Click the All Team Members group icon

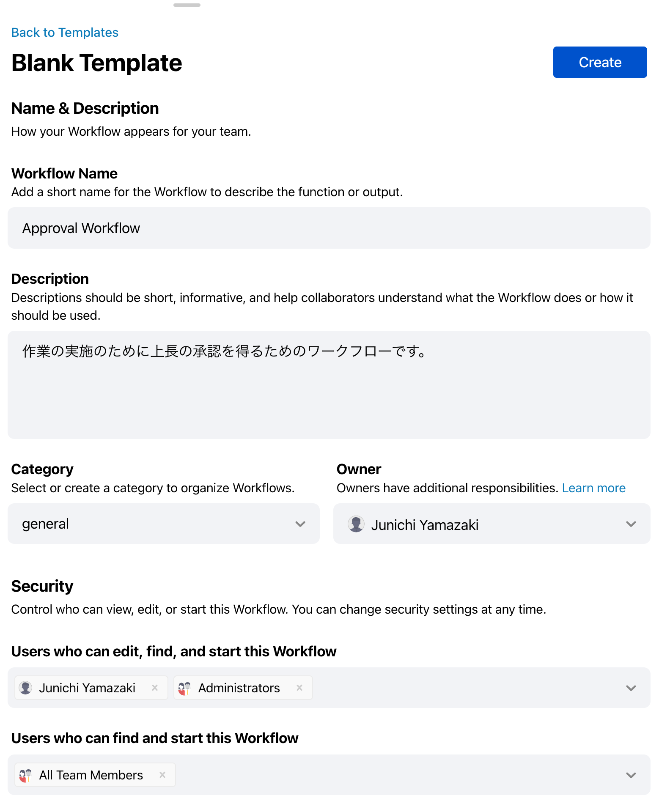[25, 775]
